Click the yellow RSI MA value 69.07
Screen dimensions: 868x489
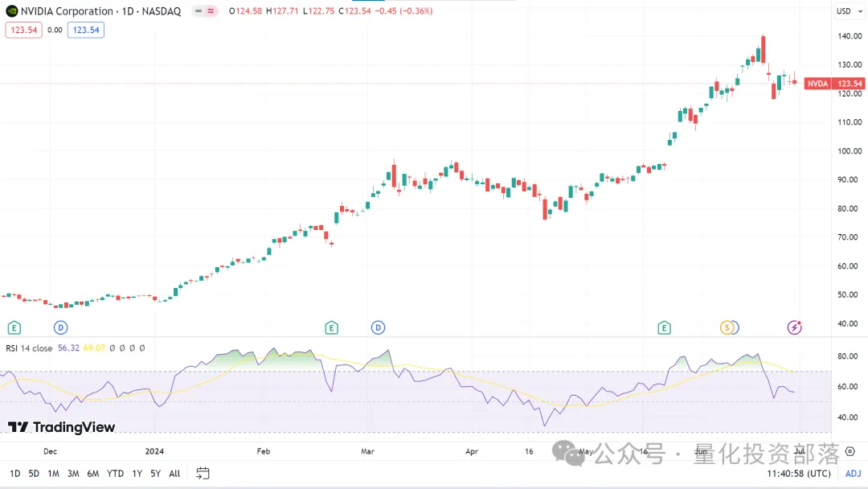[94, 347]
